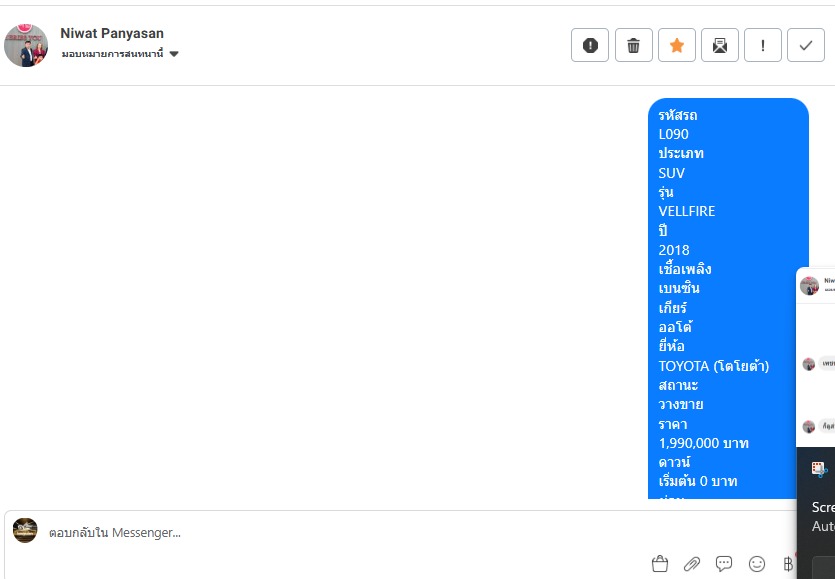
Task: Open the page avatar beside reply box
Action: 25,530
